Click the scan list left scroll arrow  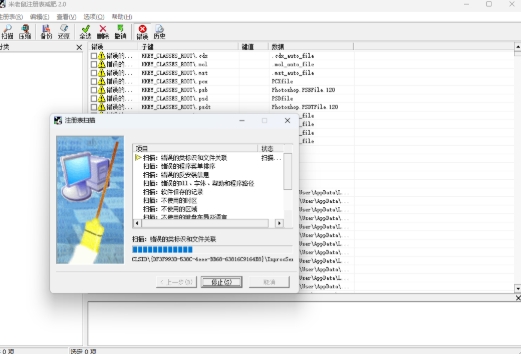pos(137,223)
